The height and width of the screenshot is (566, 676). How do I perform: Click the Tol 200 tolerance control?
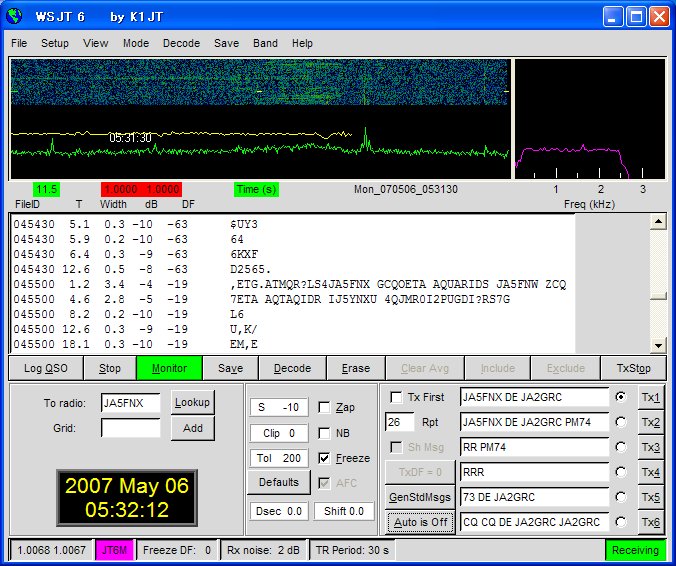coord(279,458)
